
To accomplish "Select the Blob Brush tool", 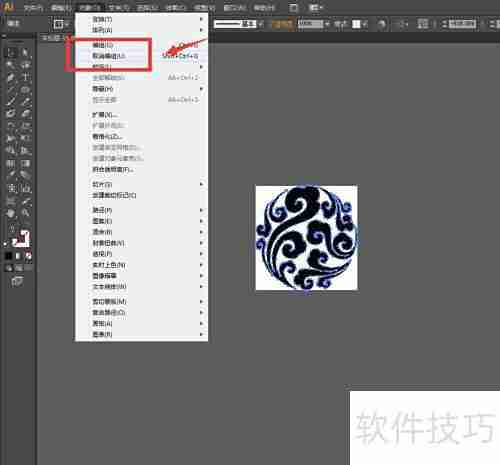I will click(x=11, y=114).
